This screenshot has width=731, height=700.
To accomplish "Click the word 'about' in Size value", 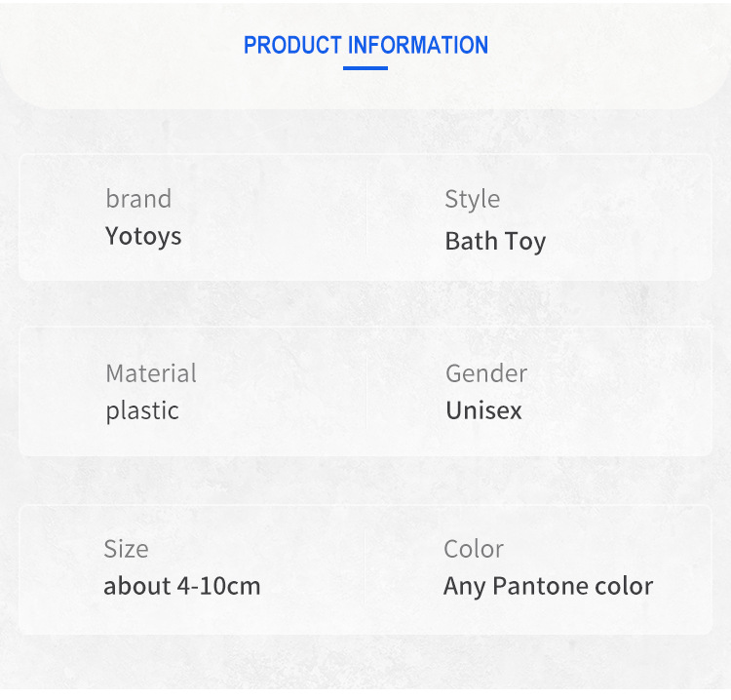I will tap(136, 586).
